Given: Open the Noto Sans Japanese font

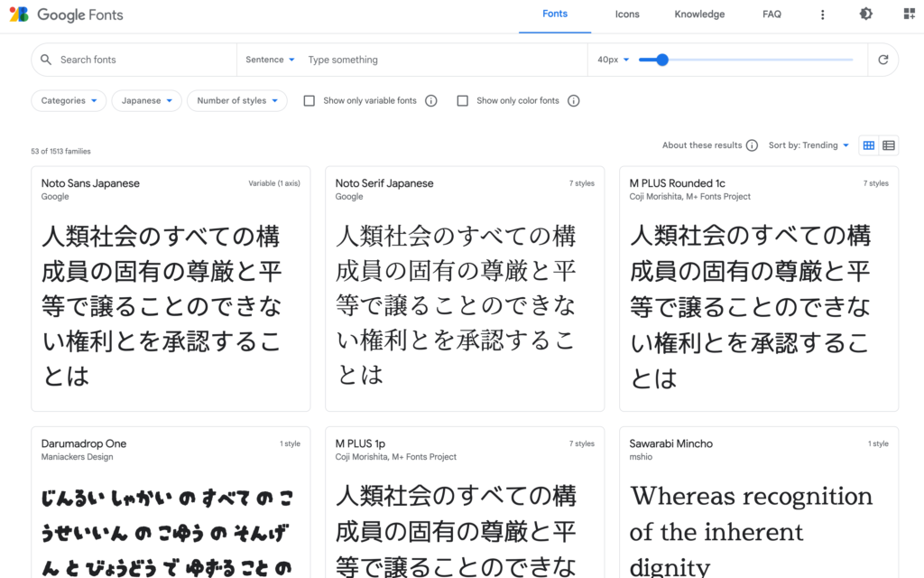Looking at the screenshot, I should click(x=90, y=183).
